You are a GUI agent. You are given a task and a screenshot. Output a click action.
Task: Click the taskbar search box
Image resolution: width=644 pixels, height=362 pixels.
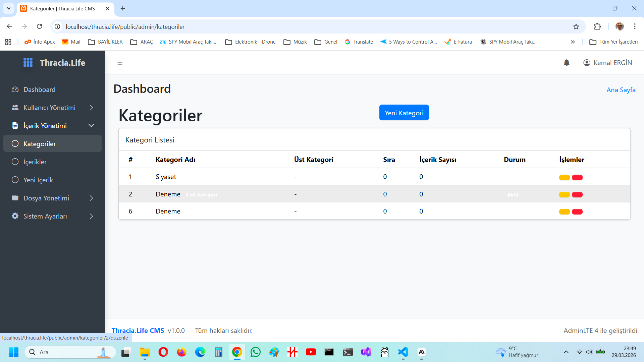click(x=70, y=352)
